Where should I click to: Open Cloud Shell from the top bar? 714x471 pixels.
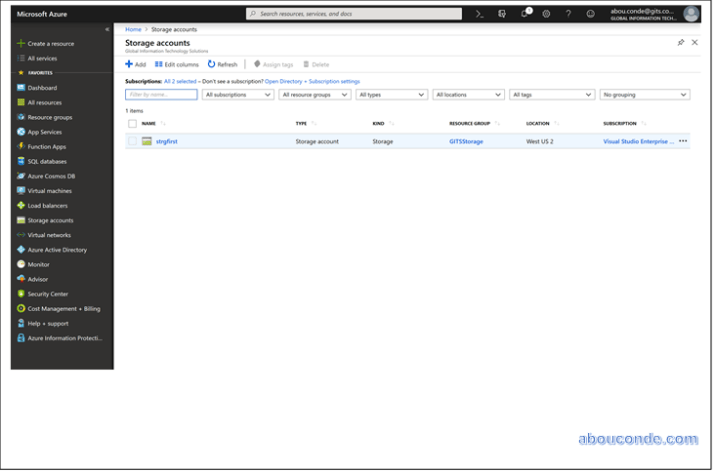[x=480, y=14]
